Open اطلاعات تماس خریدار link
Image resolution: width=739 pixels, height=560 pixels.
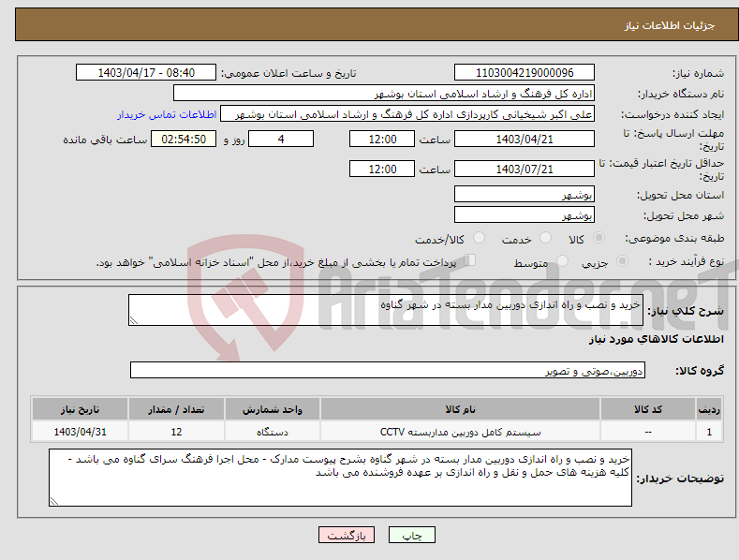(167, 114)
